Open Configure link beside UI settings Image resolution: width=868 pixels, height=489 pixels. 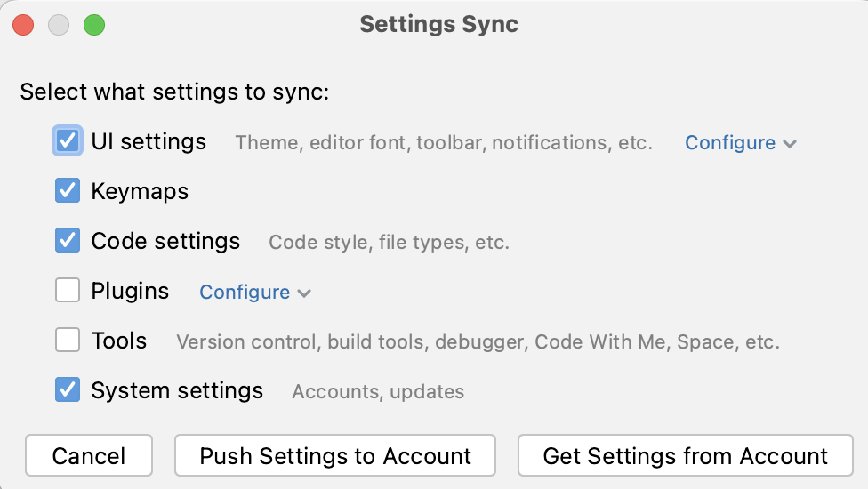(730, 143)
